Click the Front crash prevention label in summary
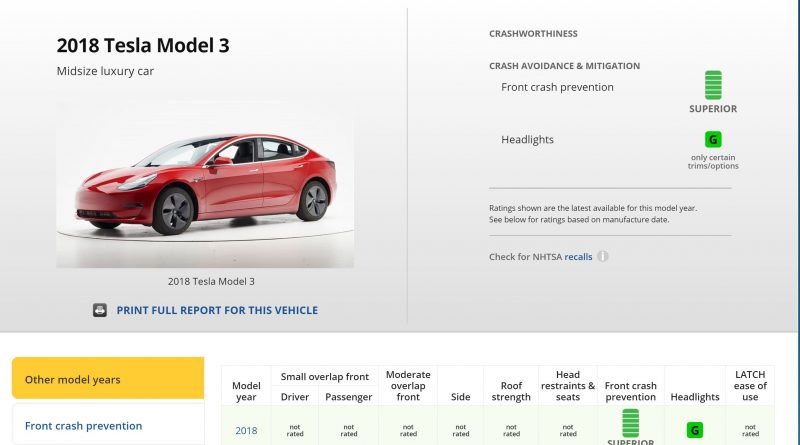800x445 pixels. point(557,87)
